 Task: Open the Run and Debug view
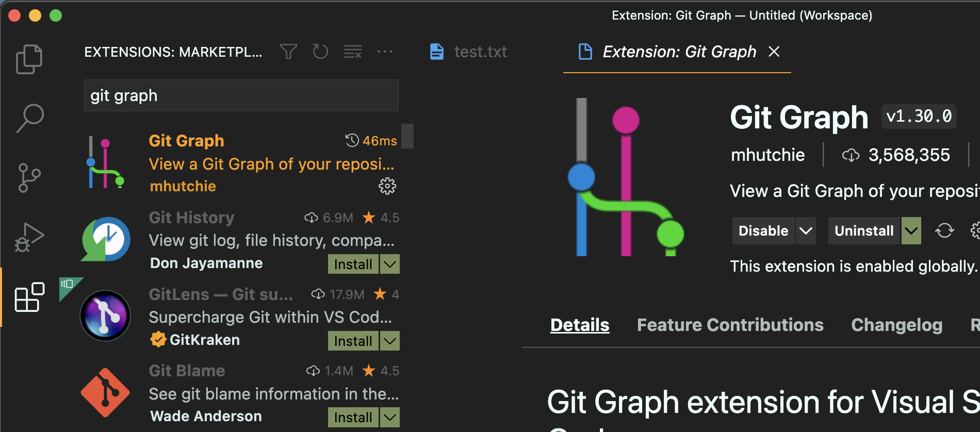click(x=29, y=238)
